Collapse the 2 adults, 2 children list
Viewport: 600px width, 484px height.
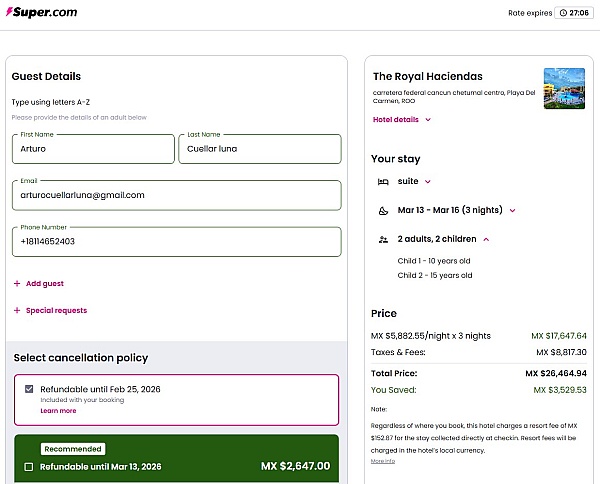tap(486, 240)
